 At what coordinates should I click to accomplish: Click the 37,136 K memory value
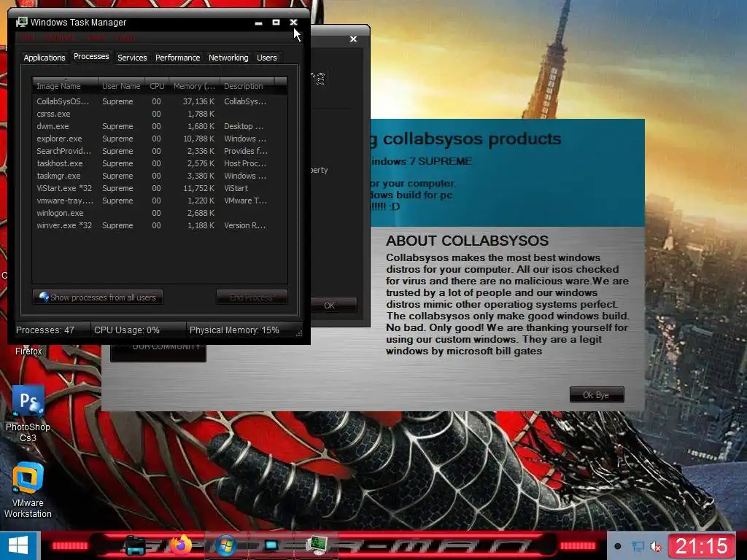198,101
